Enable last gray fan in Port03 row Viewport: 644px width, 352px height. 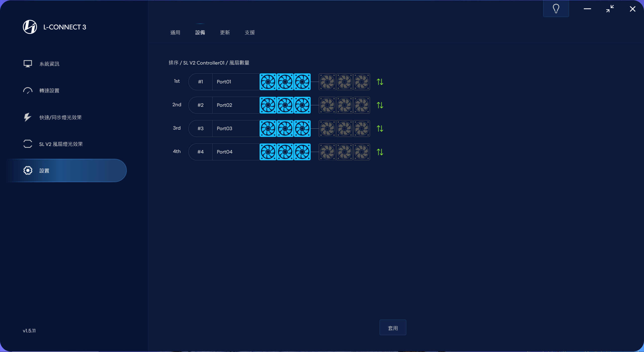tap(361, 129)
